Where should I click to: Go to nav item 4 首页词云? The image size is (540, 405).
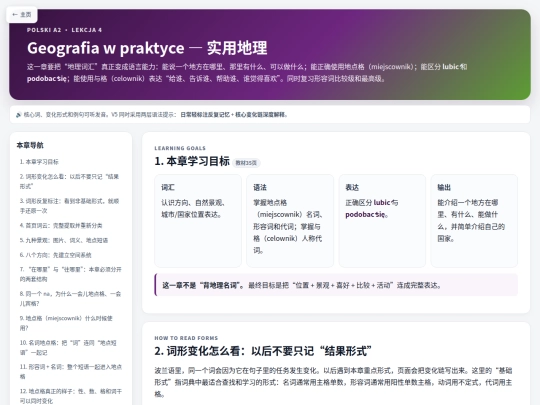[61, 226]
